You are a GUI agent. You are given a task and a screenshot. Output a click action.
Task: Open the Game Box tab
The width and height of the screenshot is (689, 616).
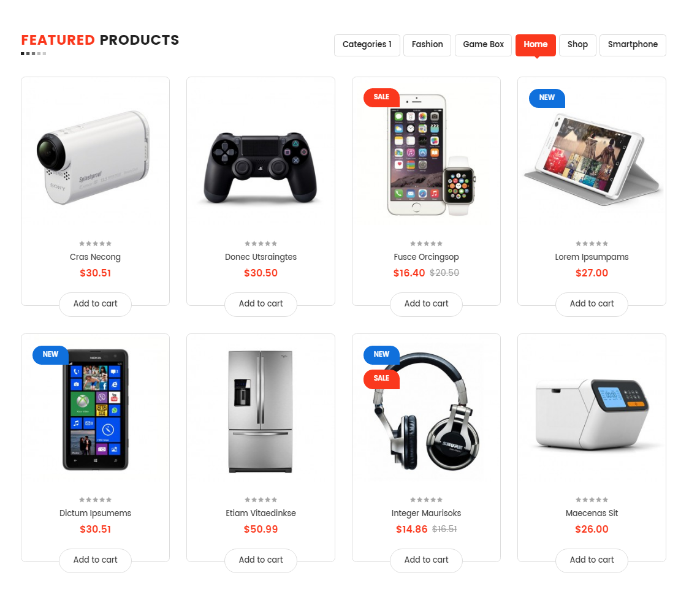(484, 45)
